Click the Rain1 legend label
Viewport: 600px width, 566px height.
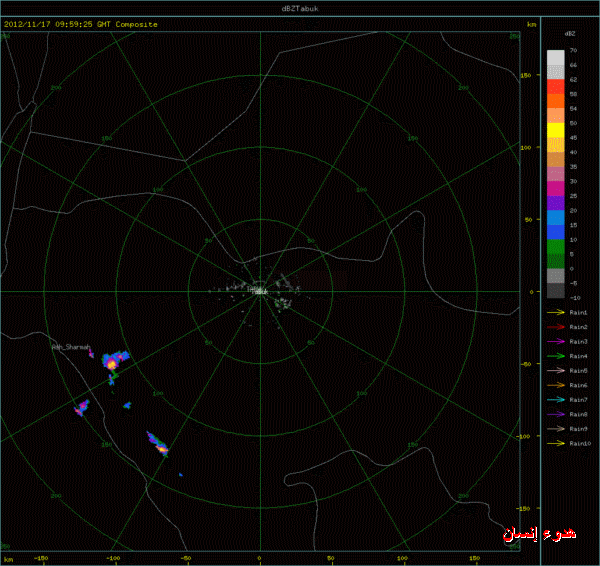[578, 313]
